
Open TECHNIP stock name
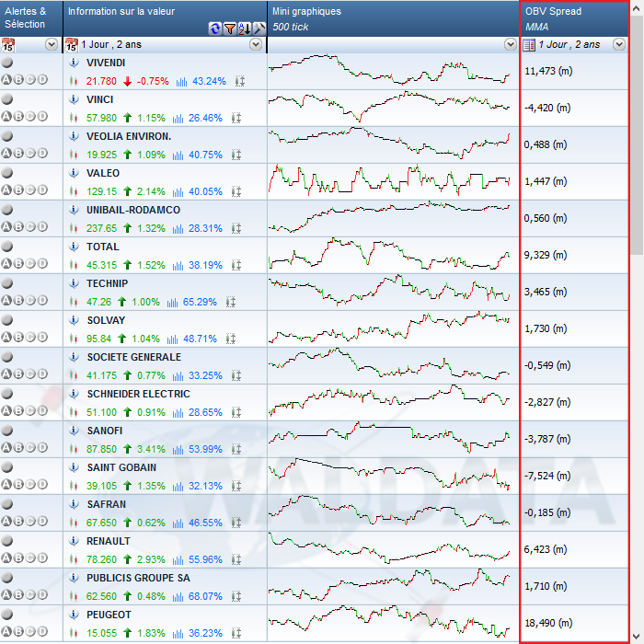pyautogui.click(x=108, y=283)
